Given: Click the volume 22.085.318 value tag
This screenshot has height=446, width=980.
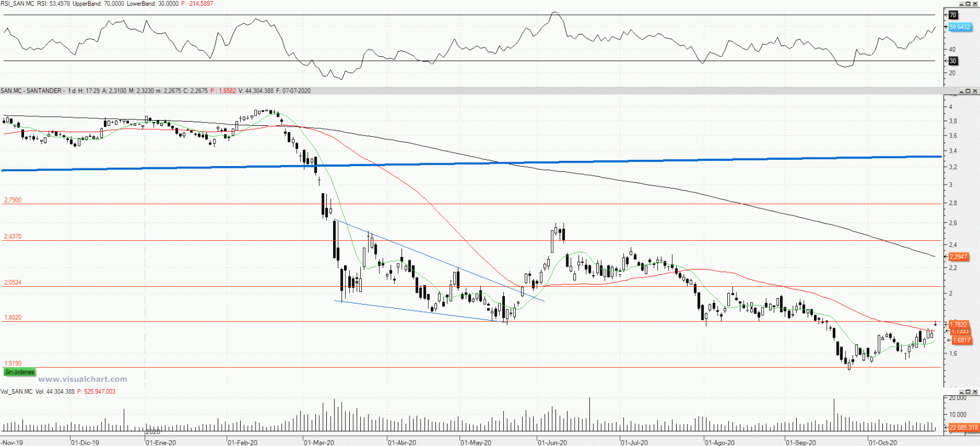Looking at the screenshot, I should point(963,428).
